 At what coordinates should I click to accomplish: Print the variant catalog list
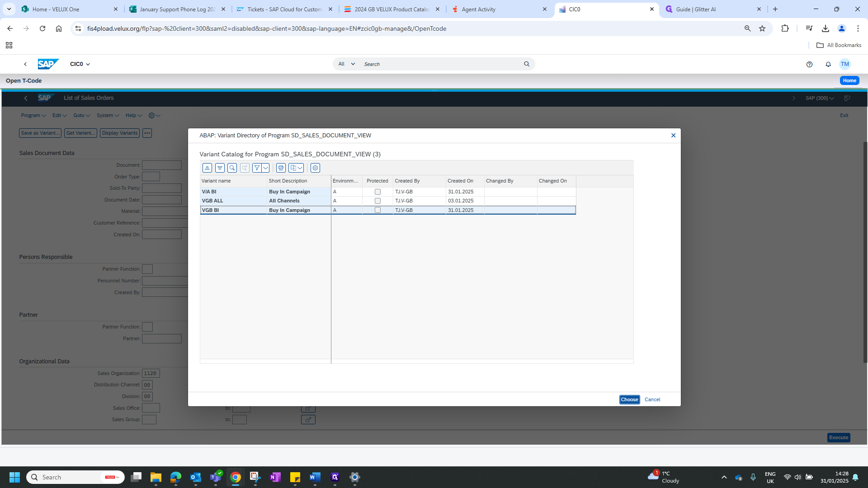281,168
